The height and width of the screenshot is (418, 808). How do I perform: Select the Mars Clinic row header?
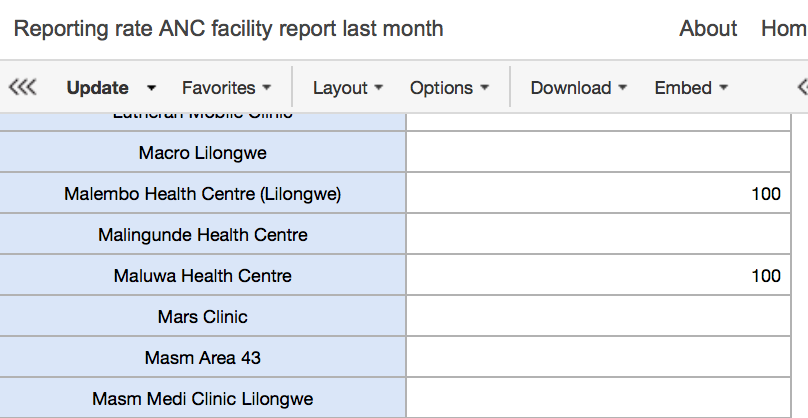click(x=203, y=317)
